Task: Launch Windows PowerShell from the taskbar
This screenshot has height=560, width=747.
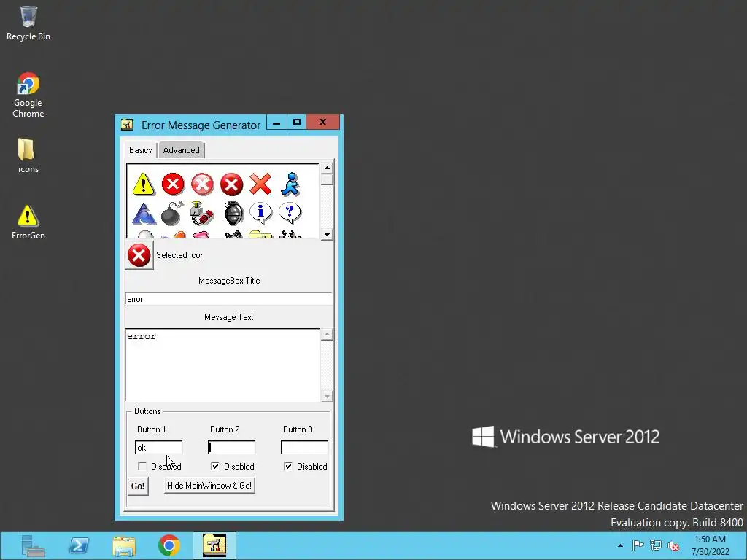Action: (x=79, y=545)
